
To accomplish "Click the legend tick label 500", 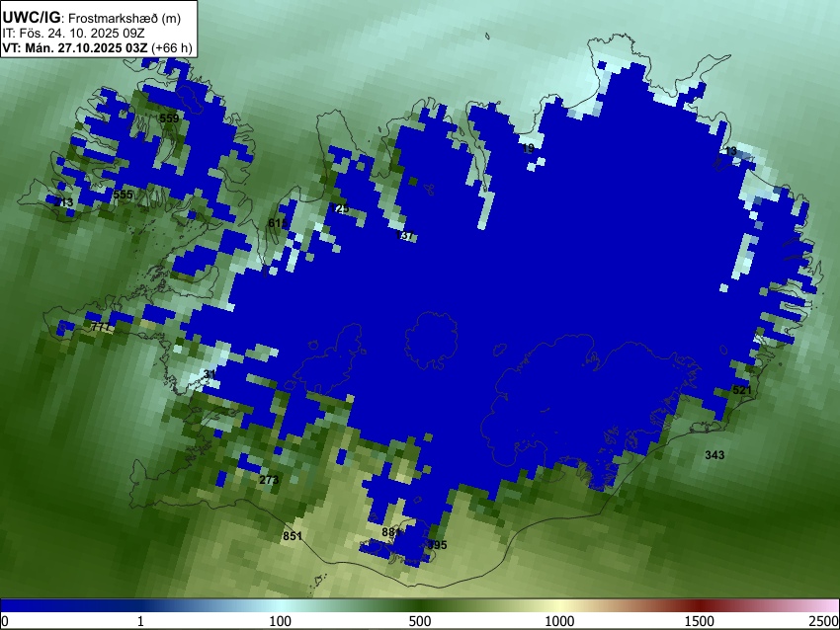I will (x=420, y=621).
